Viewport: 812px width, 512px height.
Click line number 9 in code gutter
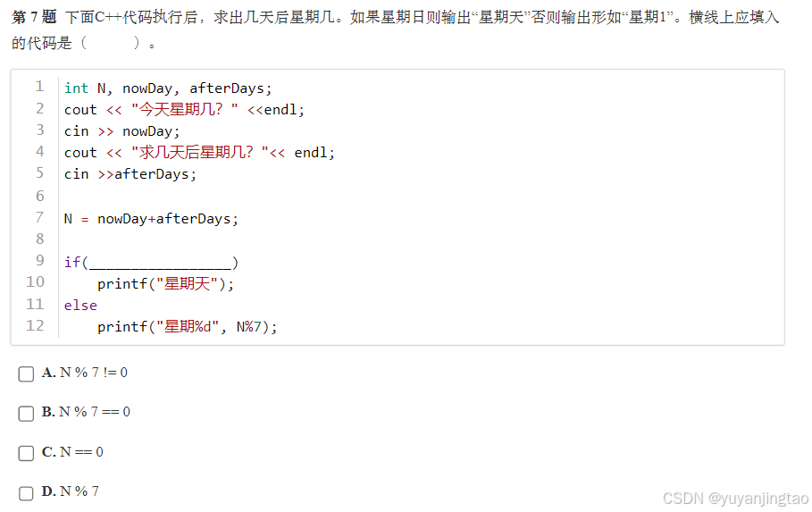click(40, 261)
